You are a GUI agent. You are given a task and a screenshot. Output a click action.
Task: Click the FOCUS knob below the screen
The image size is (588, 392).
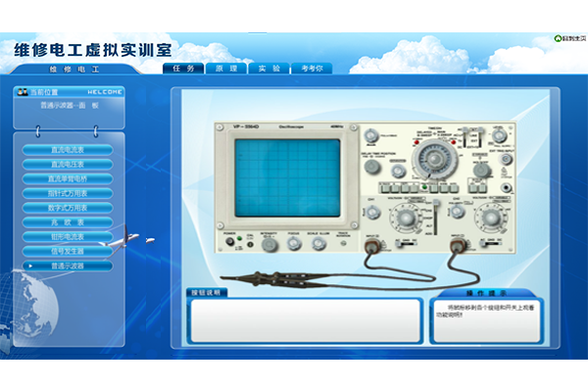[x=293, y=241]
